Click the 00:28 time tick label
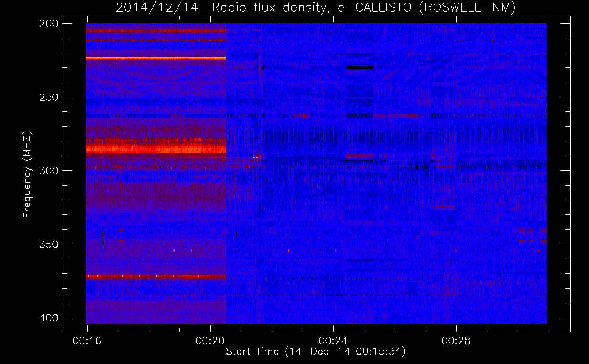589x364 pixels. point(456,341)
